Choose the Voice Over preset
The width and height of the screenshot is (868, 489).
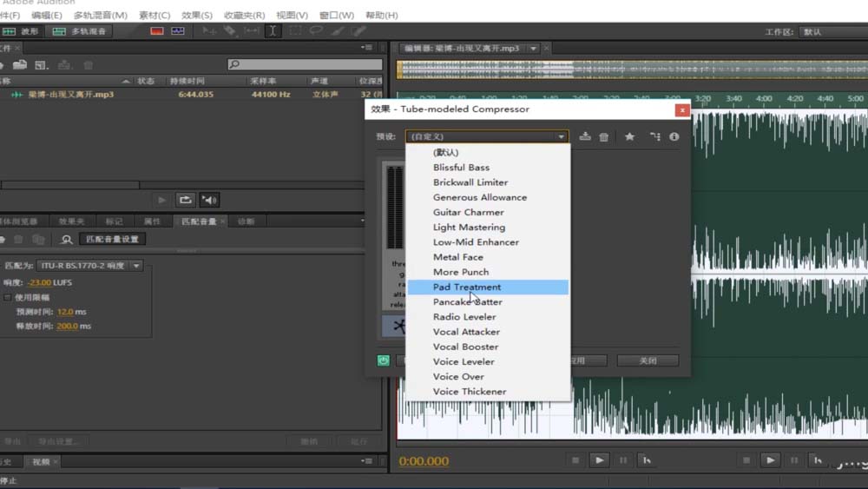[x=488, y=377]
